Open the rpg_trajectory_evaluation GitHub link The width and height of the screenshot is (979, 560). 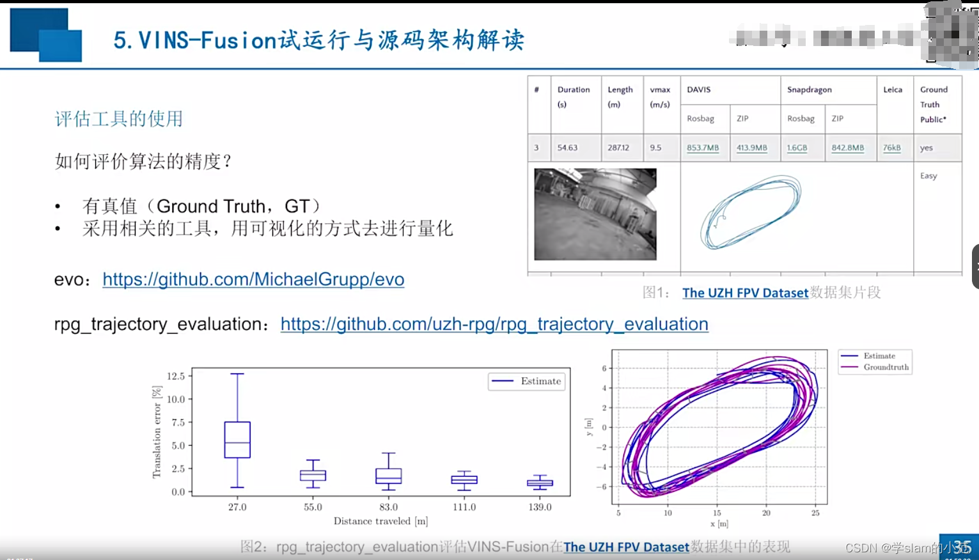[492, 324]
